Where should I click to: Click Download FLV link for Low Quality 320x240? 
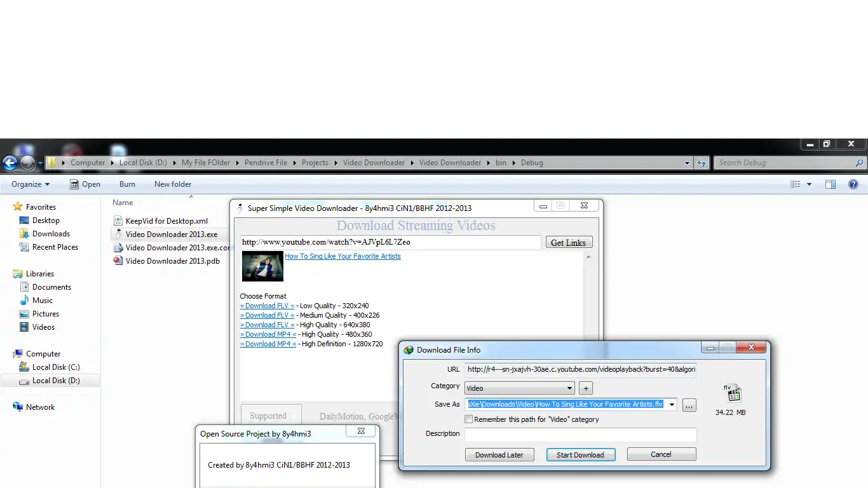coord(268,306)
